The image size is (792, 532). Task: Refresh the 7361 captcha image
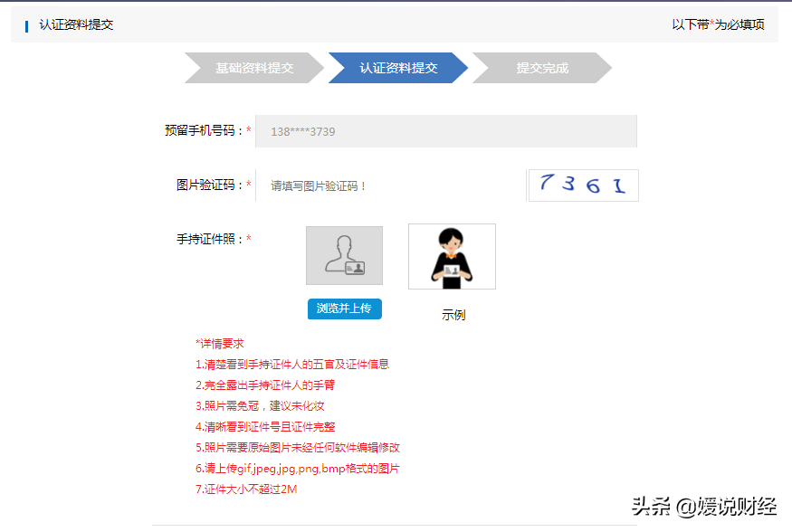pyautogui.click(x=583, y=185)
